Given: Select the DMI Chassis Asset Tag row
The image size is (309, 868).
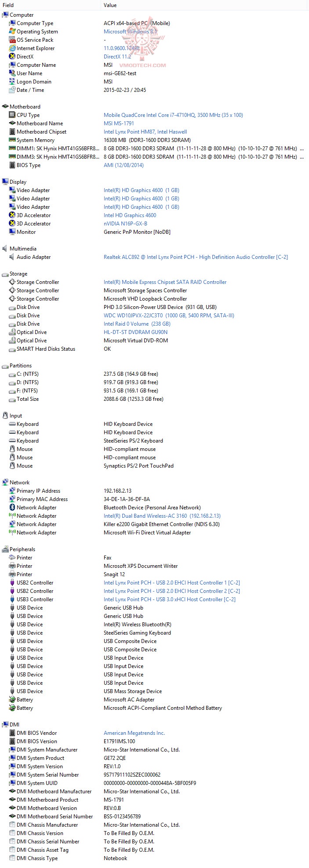Looking at the screenshot, I should tap(154, 850).
